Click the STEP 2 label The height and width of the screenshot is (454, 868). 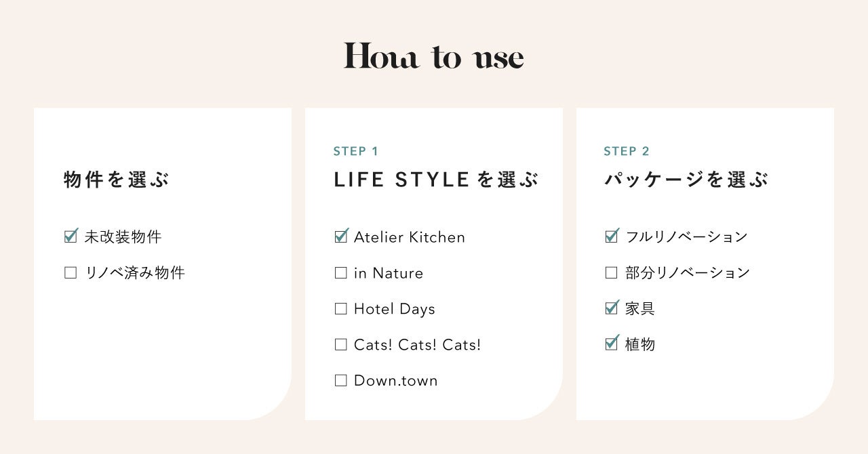click(x=627, y=151)
